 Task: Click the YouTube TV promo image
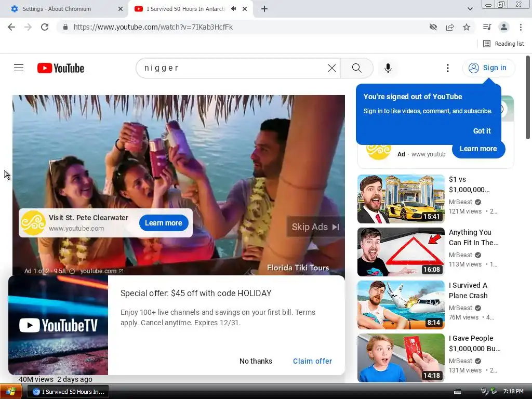coord(58,325)
